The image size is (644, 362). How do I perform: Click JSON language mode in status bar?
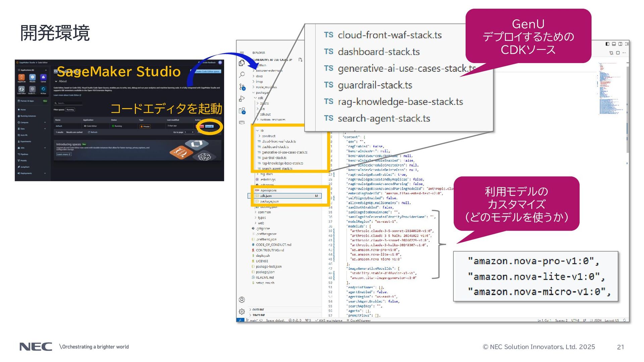[x=596, y=320]
